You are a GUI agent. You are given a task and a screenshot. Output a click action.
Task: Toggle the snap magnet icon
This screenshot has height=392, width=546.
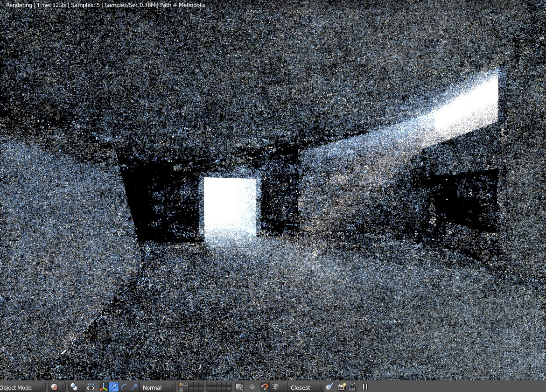(265, 387)
